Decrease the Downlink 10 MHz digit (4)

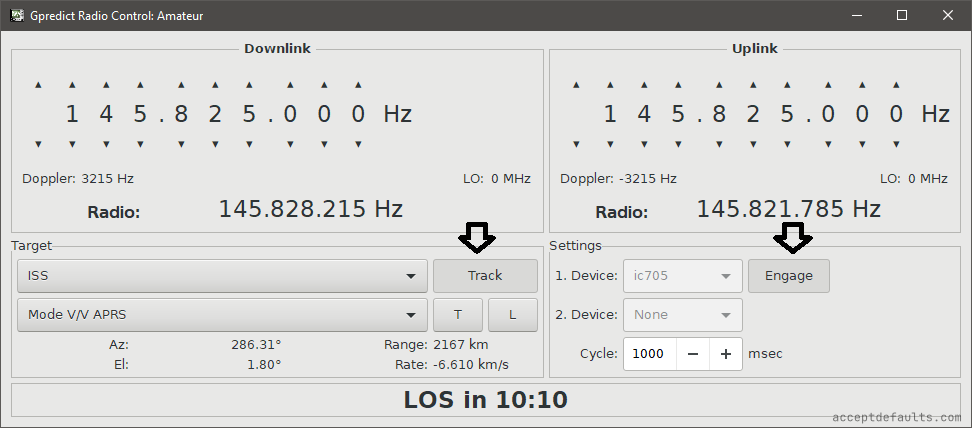pos(106,143)
